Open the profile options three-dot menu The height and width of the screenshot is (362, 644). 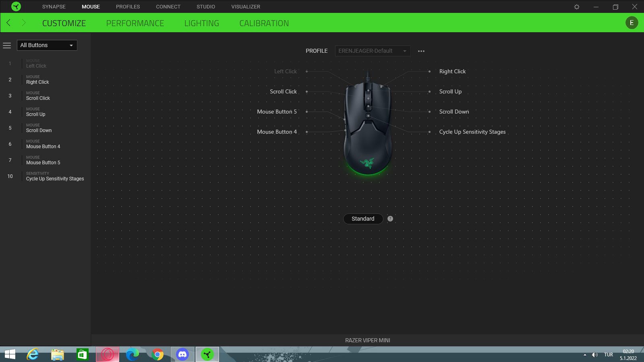(421, 51)
